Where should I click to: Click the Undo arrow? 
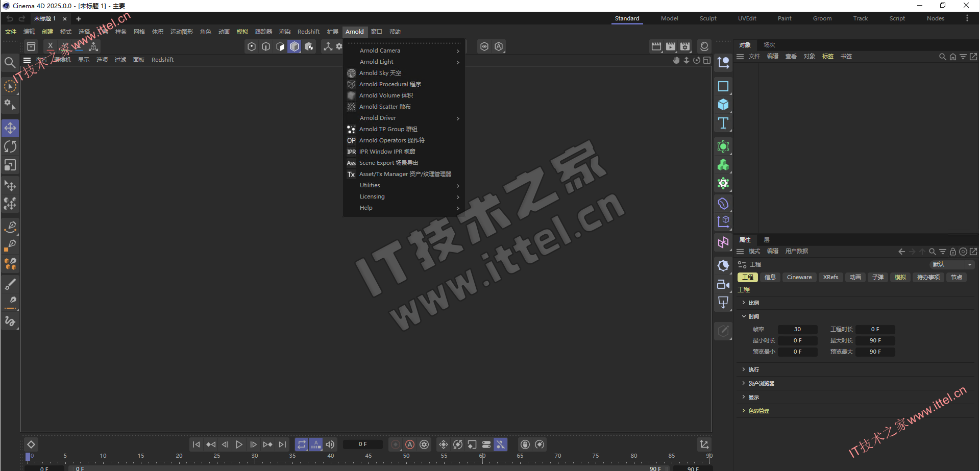tap(10, 18)
